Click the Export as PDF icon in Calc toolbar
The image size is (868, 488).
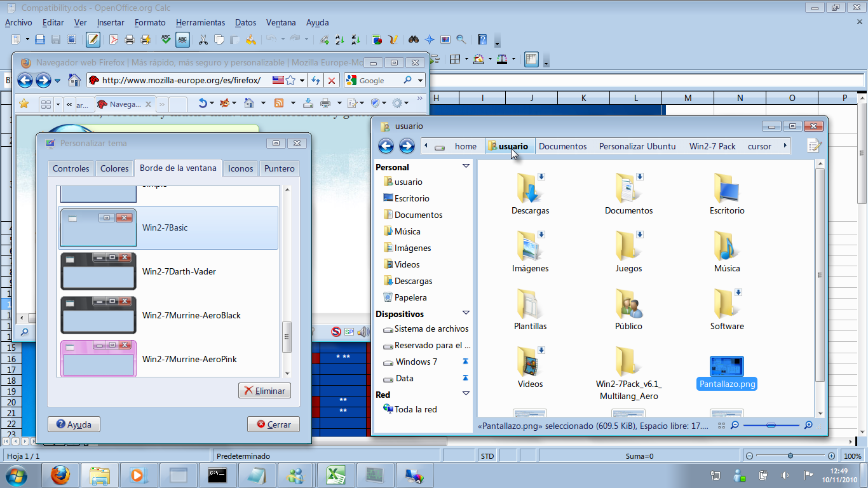pyautogui.click(x=112, y=39)
